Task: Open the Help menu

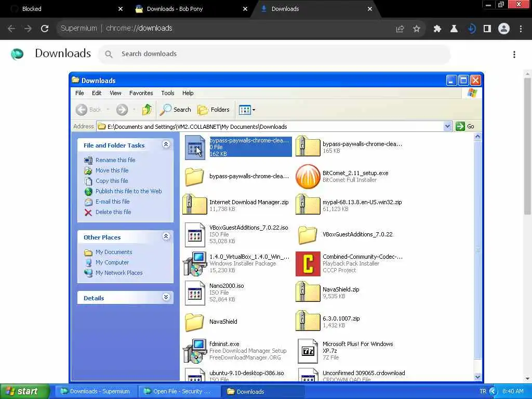Action: click(x=188, y=93)
